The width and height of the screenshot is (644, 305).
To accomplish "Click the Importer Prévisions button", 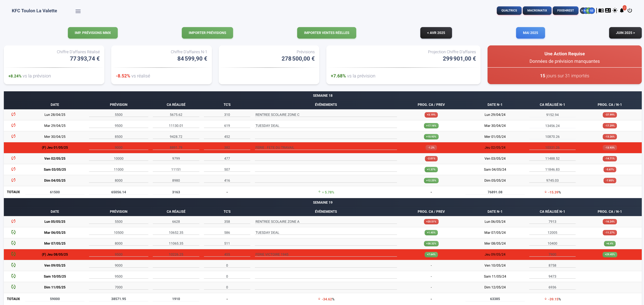I will pyautogui.click(x=207, y=33).
